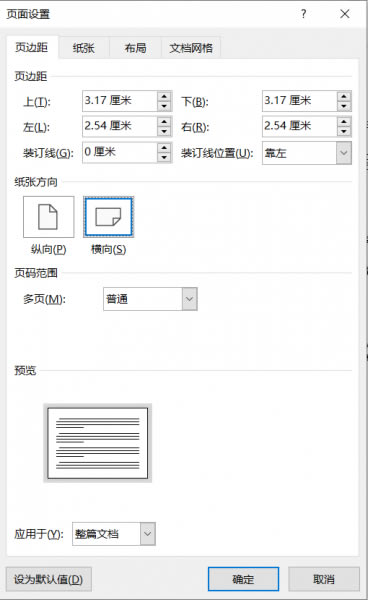Image resolution: width=368 pixels, height=600 pixels.
Task: Click the 确定 button
Action: [243, 579]
